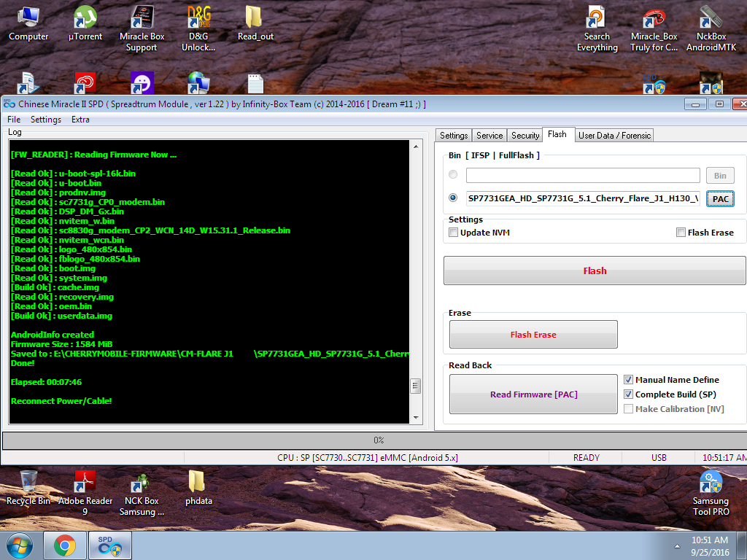This screenshot has height=560, width=747.
Task: Uncheck Manual Name Define
Action: tap(628, 380)
